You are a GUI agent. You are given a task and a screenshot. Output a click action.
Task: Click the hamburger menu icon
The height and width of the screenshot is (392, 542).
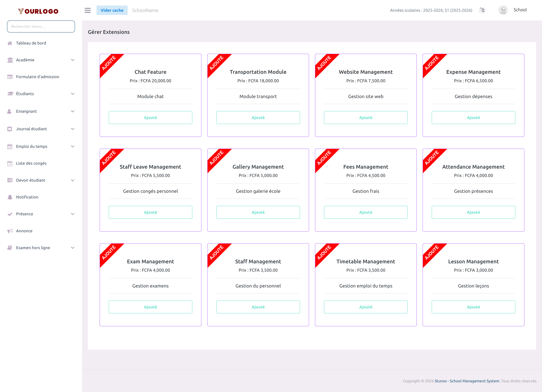click(87, 10)
